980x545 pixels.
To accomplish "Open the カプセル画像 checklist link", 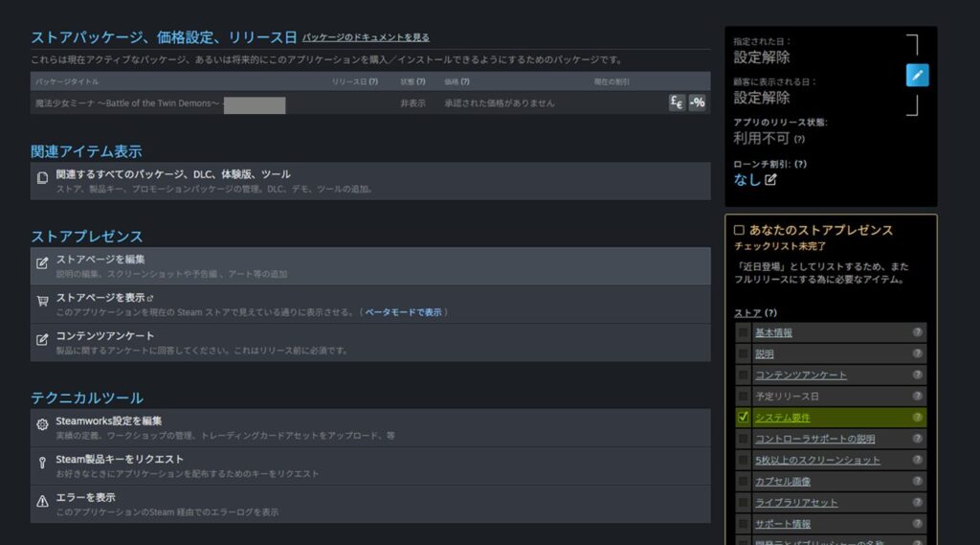I will click(782, 481).
